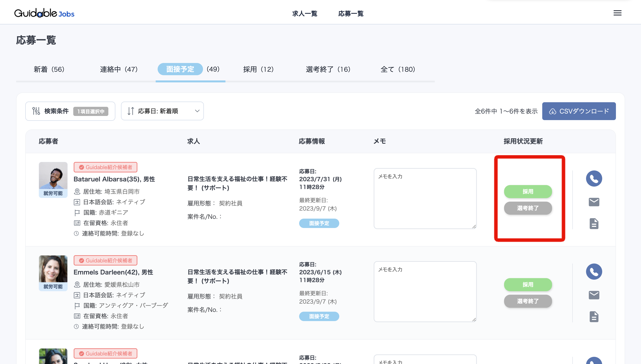Open the hamburger menu icon
This screenshot has height=364, width=641.
pyautogui.click(x=617, y=13)
